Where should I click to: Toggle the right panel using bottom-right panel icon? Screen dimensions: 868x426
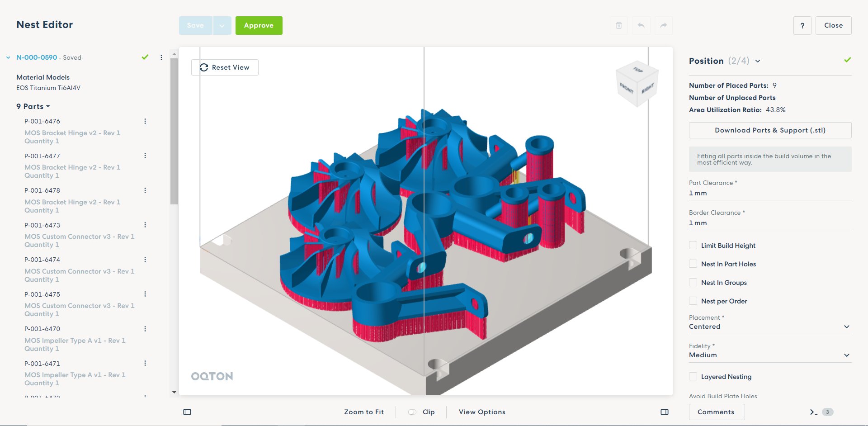[x=665, y=412]
